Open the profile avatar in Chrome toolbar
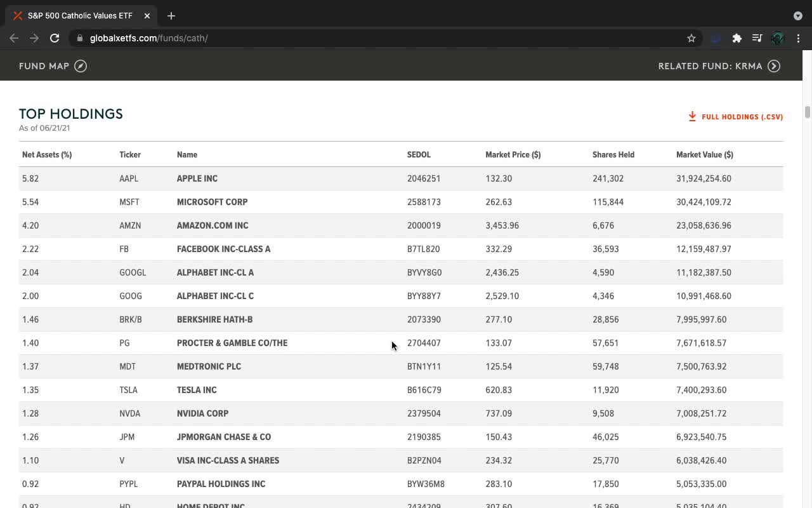Screen dimensions: 812x508 click(778, 38)
